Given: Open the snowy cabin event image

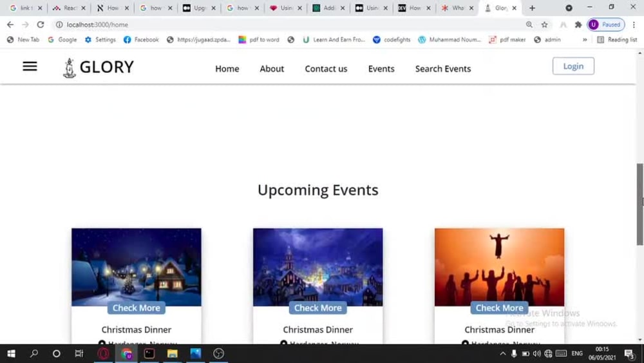Looking at the screenshot, I should [137, 266].
